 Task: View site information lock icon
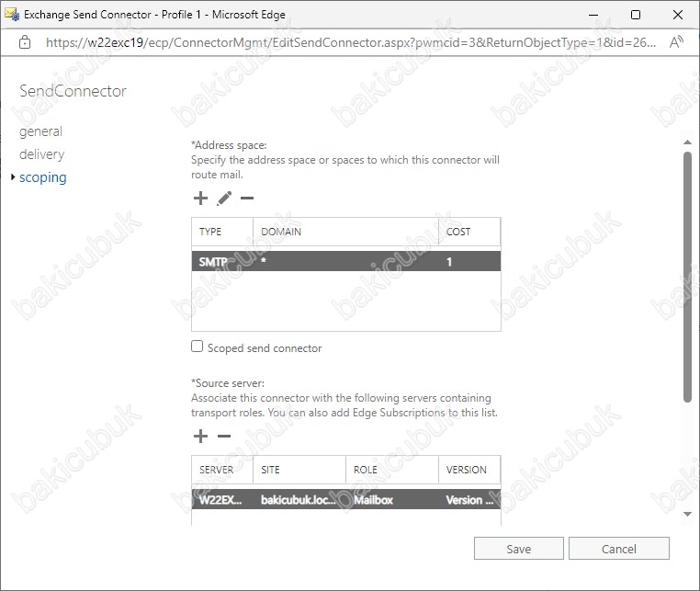(x=25, y=42)
